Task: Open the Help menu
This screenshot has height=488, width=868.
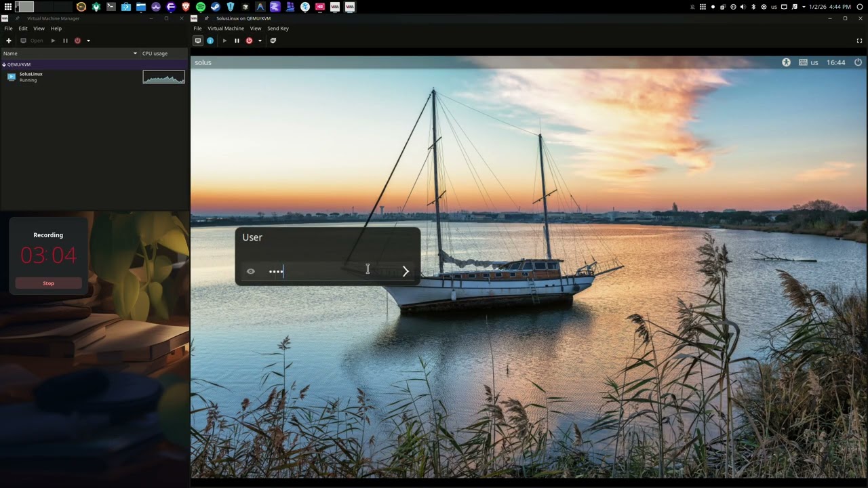Action: (x=56, y=28)
